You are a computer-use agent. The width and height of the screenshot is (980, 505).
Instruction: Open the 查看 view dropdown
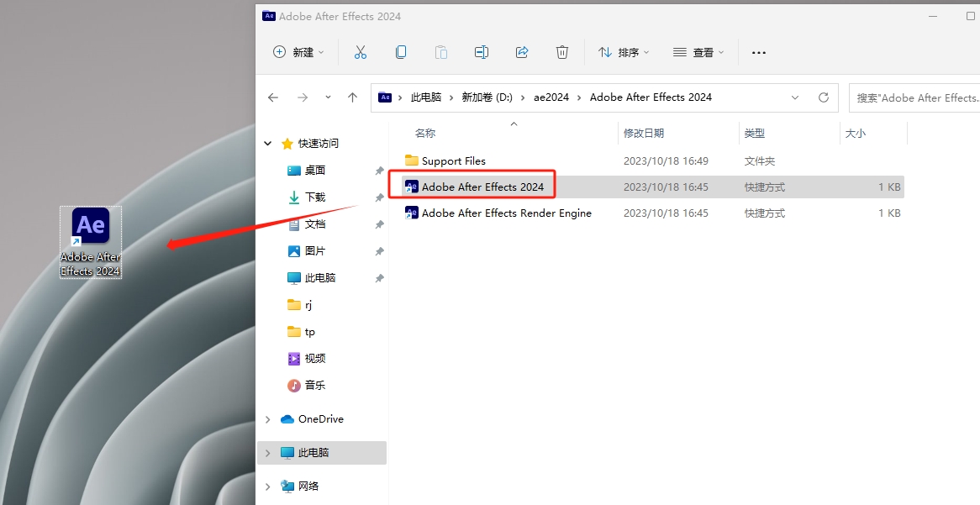[698, 52]
